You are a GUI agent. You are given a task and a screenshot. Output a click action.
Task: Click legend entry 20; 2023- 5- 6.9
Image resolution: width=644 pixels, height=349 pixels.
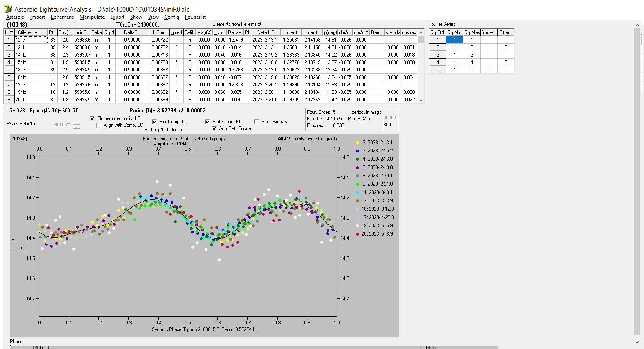point(377,234)
